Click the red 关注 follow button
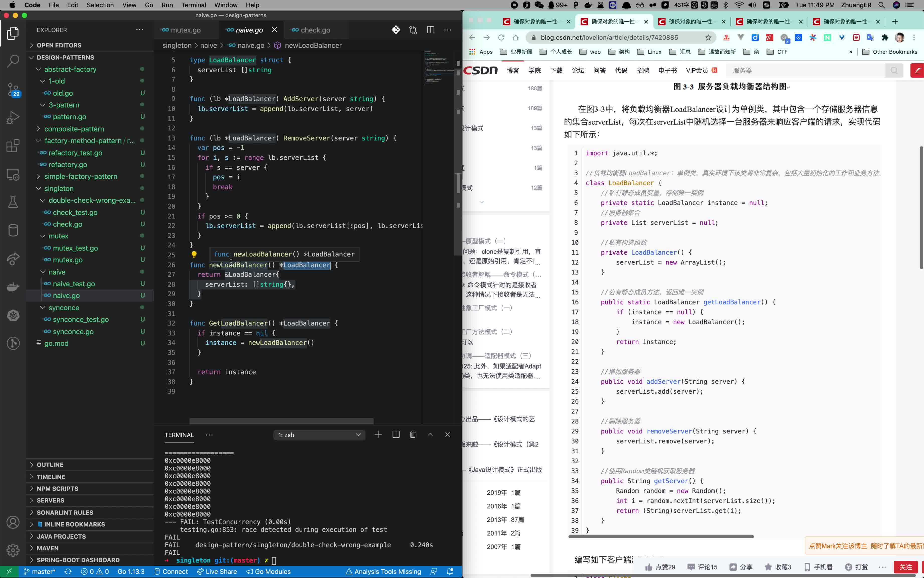This screenshot has height=578, width=924. pyautogui.click(x=906, y=567)
